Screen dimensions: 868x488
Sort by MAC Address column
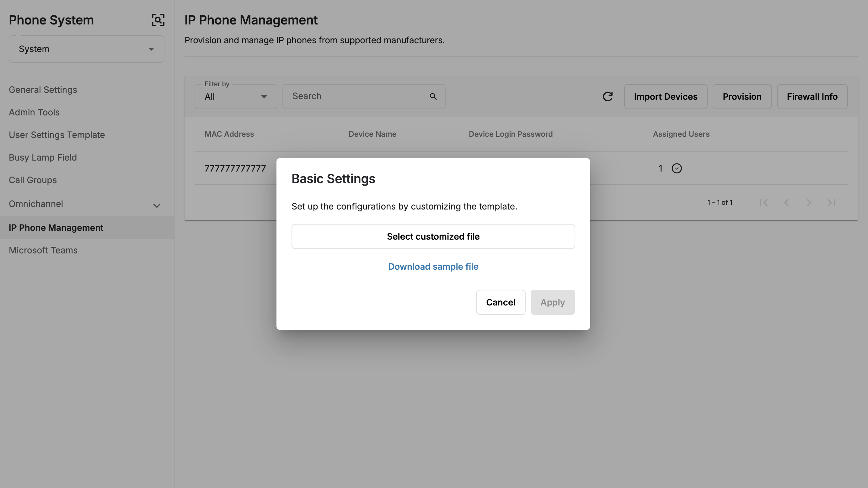(229, 134)
